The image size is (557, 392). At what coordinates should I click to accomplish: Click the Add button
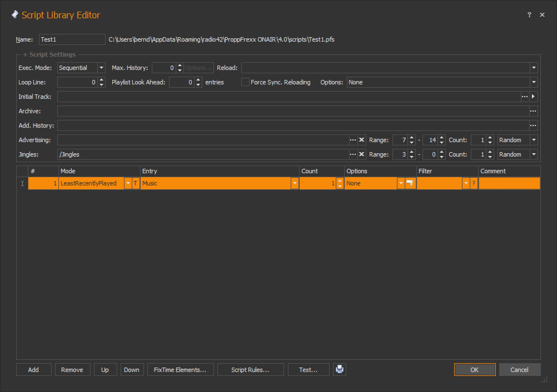pos(34,370)
